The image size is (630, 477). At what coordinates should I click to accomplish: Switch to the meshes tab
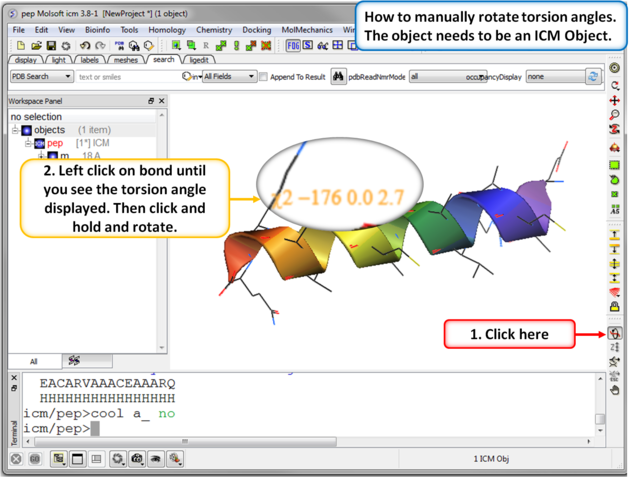tap(126, 60)
